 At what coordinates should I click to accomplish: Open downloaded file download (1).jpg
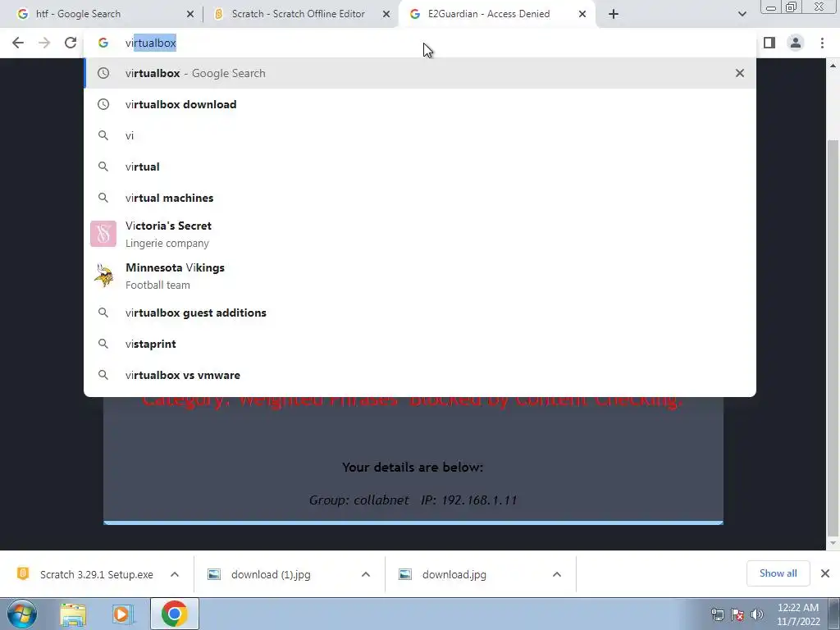click(x=271, y=574)
